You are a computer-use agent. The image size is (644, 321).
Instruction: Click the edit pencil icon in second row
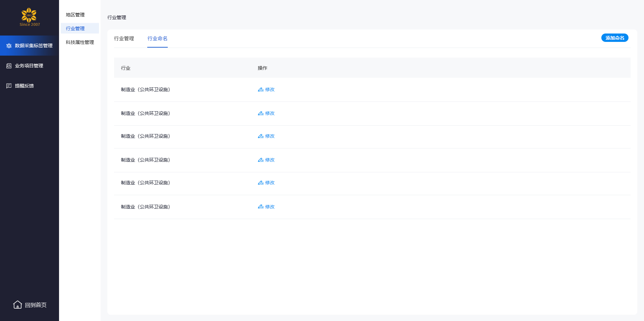(260, 113)
